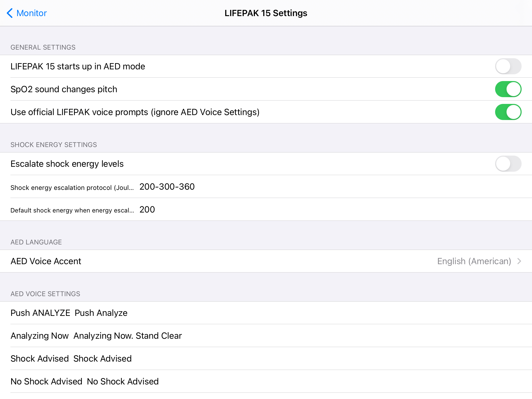
Task: Tap the AED VOICE SETTINGS header
Action: (45, 294)
